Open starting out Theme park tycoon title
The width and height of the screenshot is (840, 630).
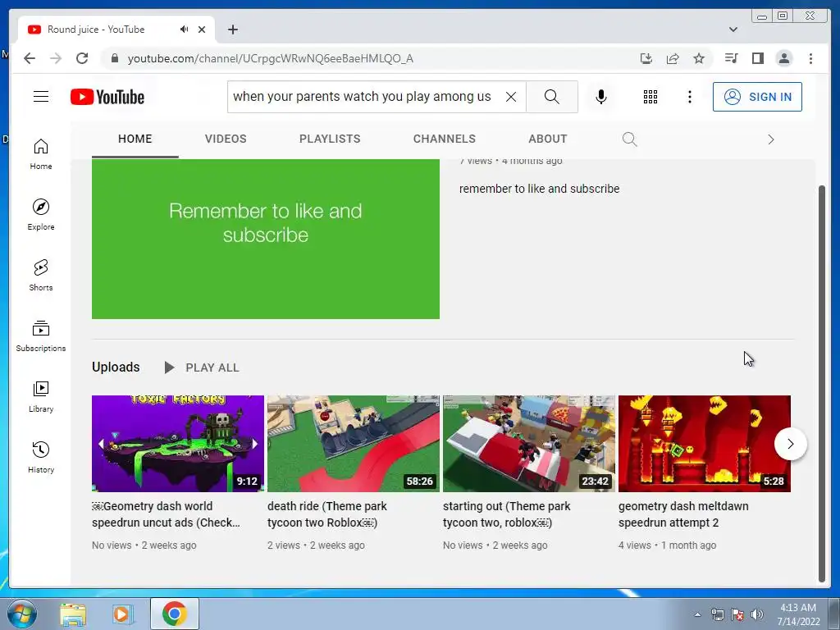(x=507, y=514)
